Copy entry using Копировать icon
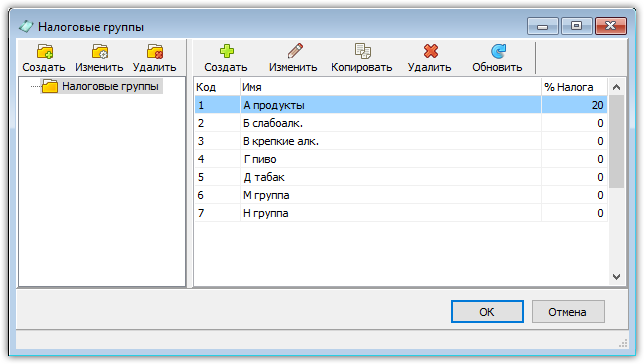The width and height of the screenshot is (644, 364). (x=362, y=58)
